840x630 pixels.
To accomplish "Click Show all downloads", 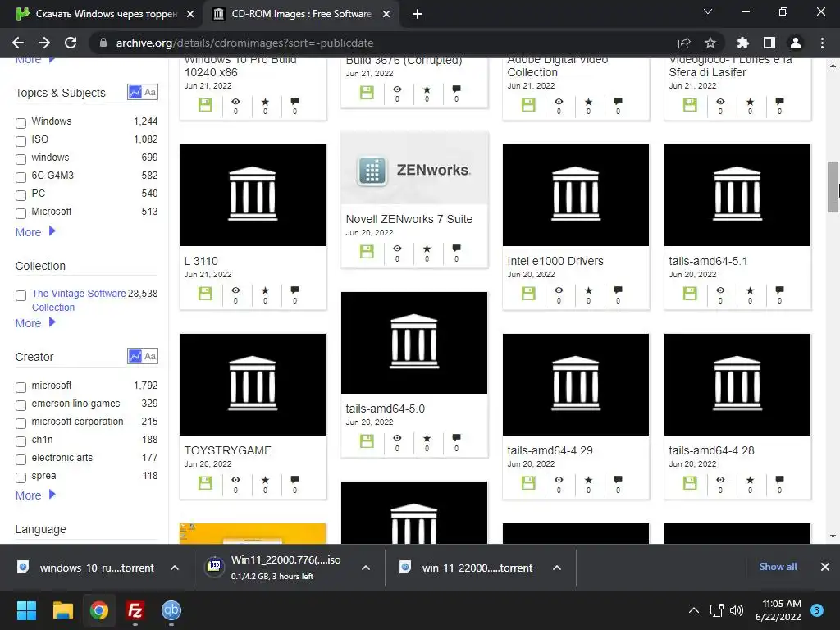I will (x=778, y=567).
